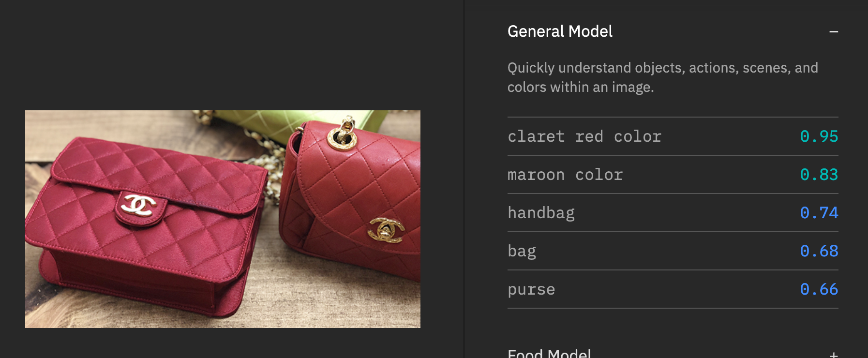The image size is (868, 358).
Task: Click the 0.66 purse score
Action: [819, 289]
